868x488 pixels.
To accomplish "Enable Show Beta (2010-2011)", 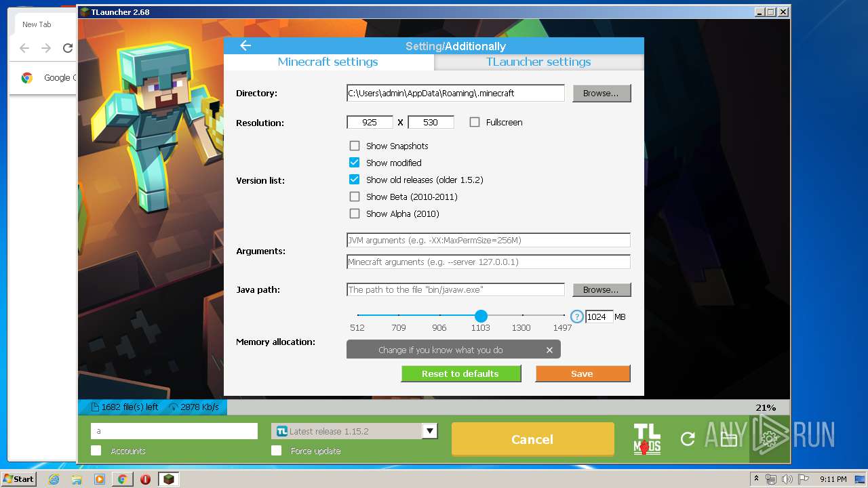I will click(x=355, y=197).
